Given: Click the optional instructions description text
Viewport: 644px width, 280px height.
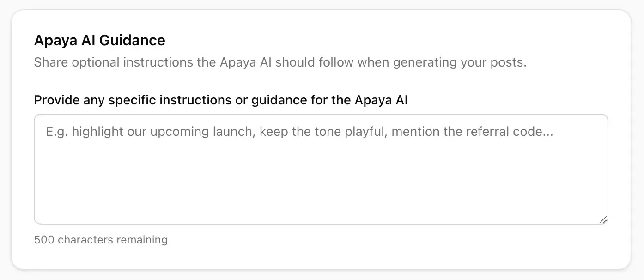Looking at the screenshot, I should coord(280,62).
